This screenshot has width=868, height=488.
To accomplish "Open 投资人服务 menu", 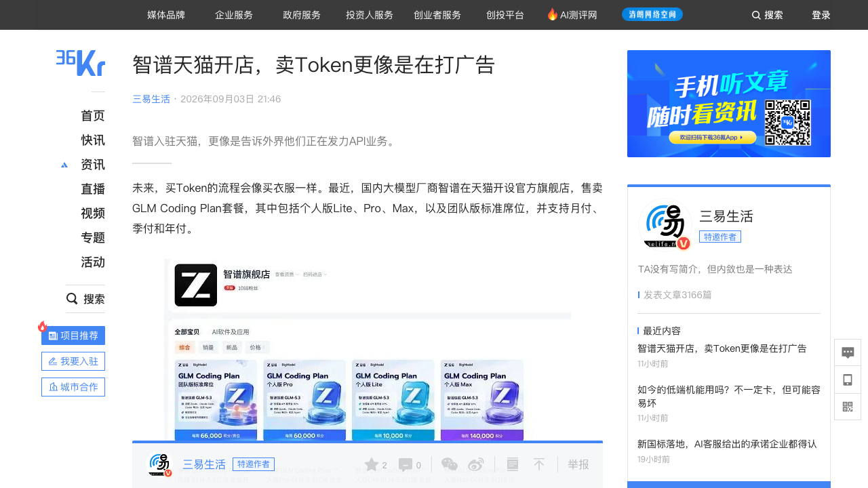I will click(370, 15).
